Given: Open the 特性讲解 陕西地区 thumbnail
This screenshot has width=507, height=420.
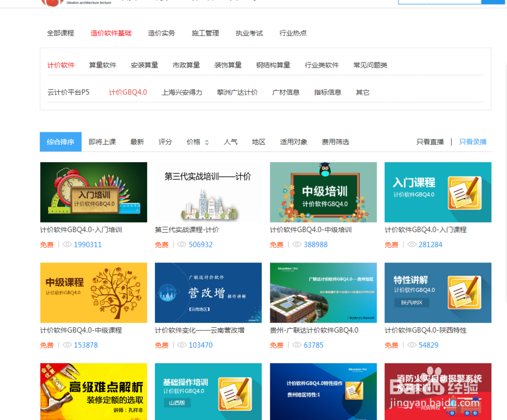Looking at the screenshot, I should (438, 293).
